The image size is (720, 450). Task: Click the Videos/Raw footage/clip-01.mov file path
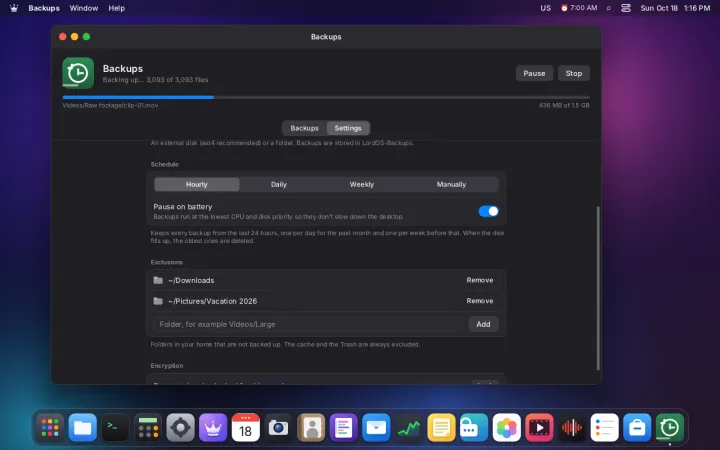pyautogui.click(x=110, y=105)
